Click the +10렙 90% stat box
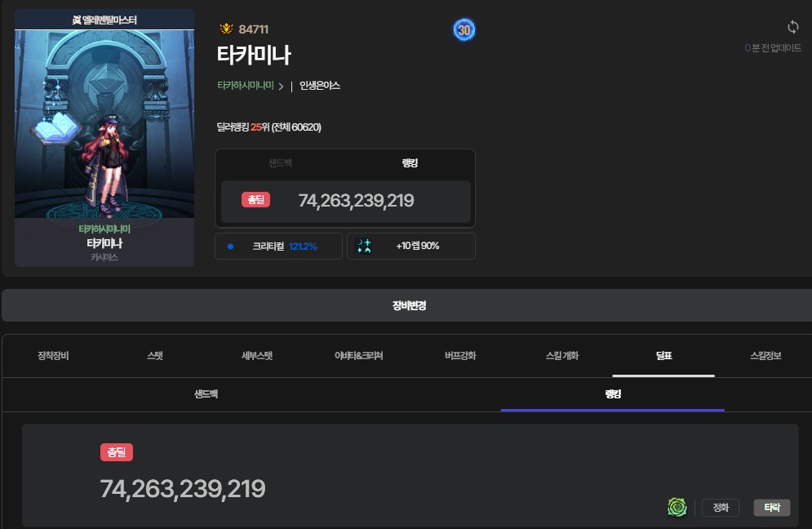812x529 pixels. click(411, 246)
